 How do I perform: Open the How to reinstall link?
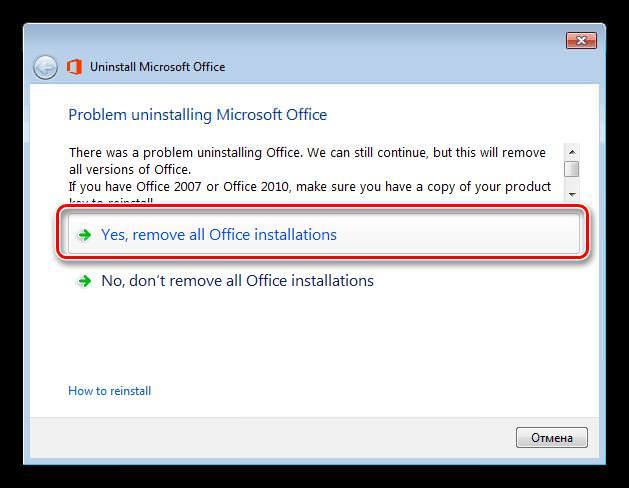110,391
